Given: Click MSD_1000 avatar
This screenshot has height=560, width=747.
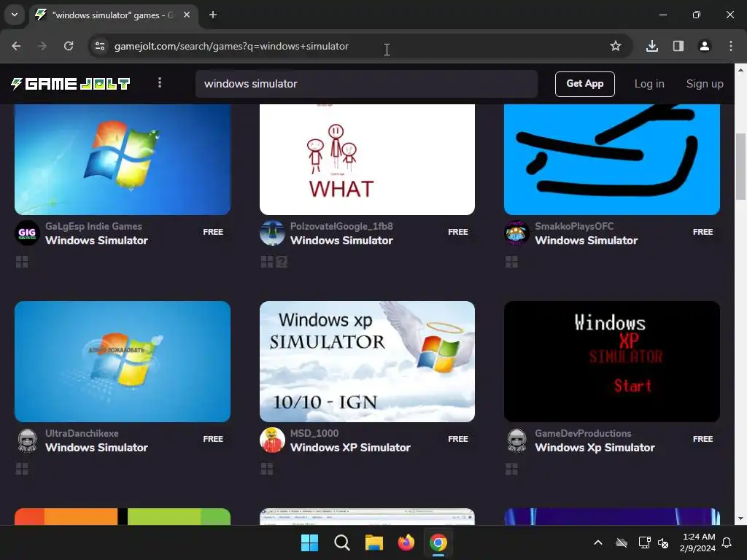Looking at the screenshot, I should (272, 440).
